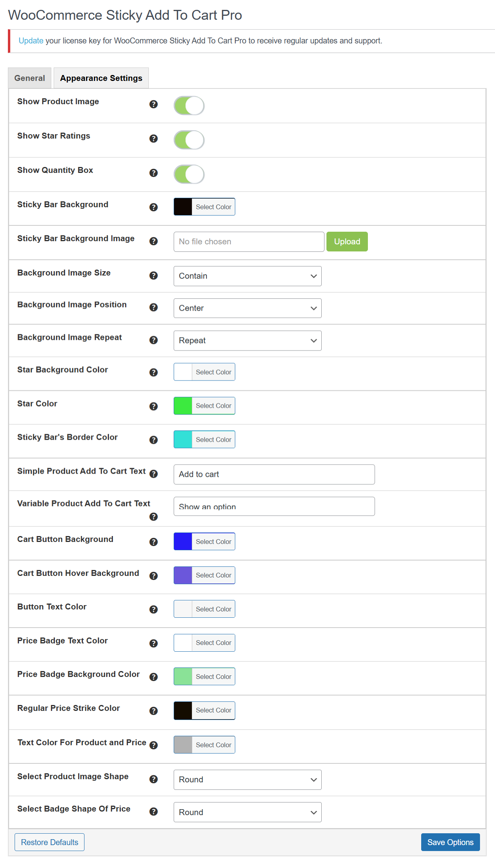Image resolution: width=495 pixels, height=868 pixels.
Task: Click help icon for Show Product Image
Action: pyautogui.click(x=154, y=104)
